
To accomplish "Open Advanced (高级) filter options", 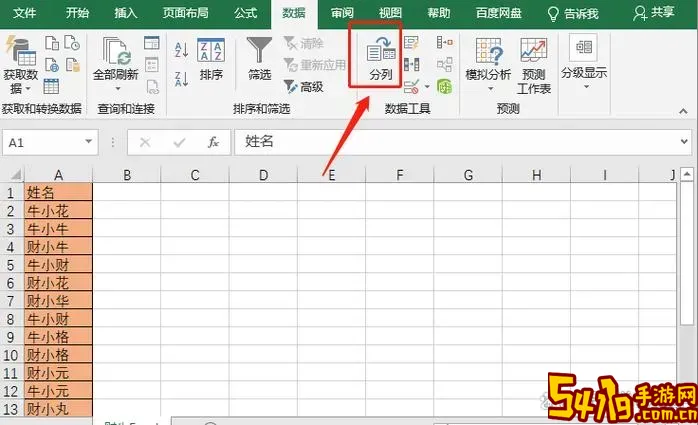I will click(x=303, y=86).
